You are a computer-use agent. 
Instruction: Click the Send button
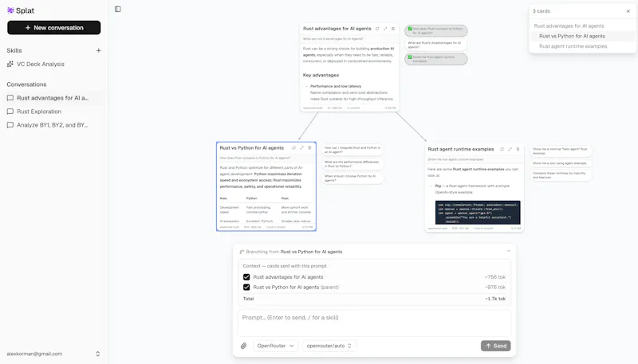pyautogui.click(x=495, y=346)
